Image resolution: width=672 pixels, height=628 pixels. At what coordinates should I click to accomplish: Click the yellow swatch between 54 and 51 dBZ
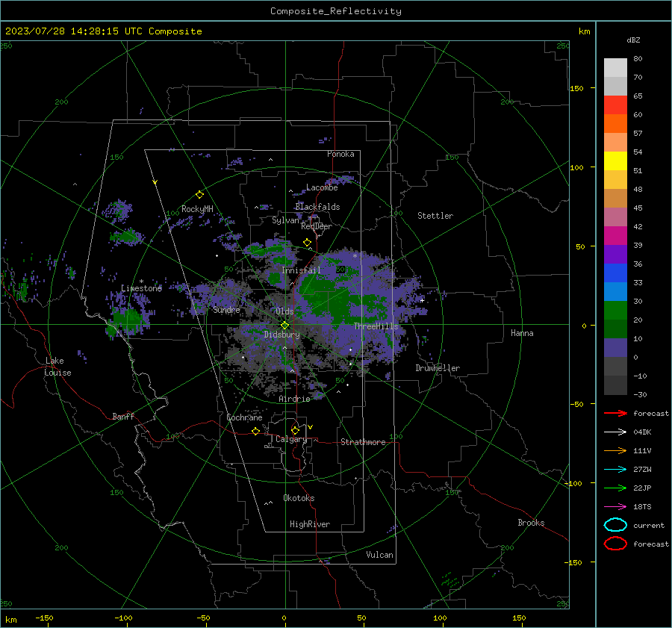(615, 161)
